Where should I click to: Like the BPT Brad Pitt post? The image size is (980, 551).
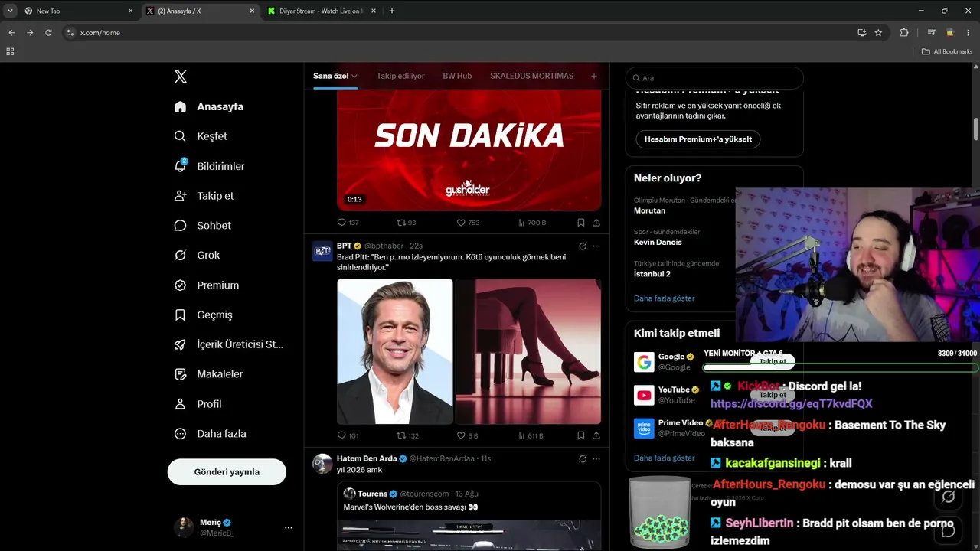pyautogui.click(x=467, y=435)
